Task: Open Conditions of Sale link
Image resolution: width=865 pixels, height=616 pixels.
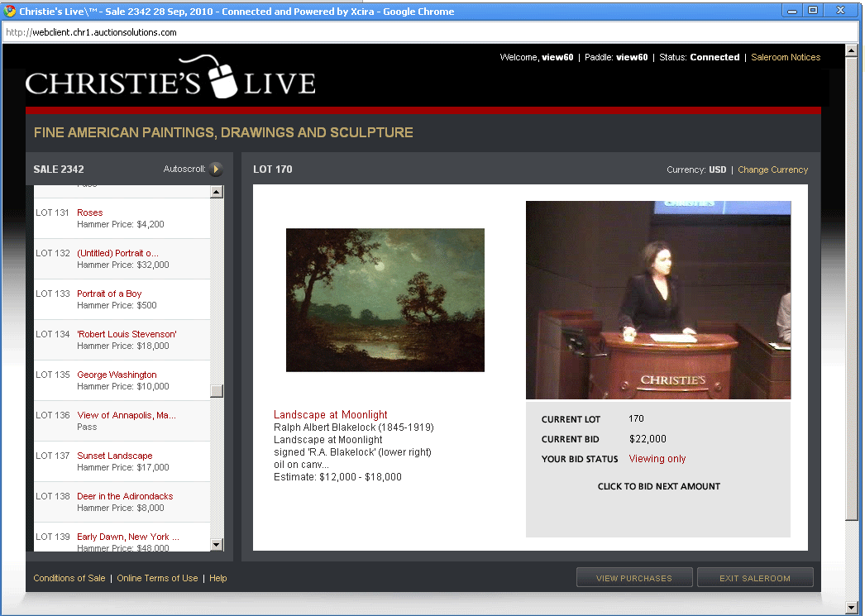Action: 69,578
